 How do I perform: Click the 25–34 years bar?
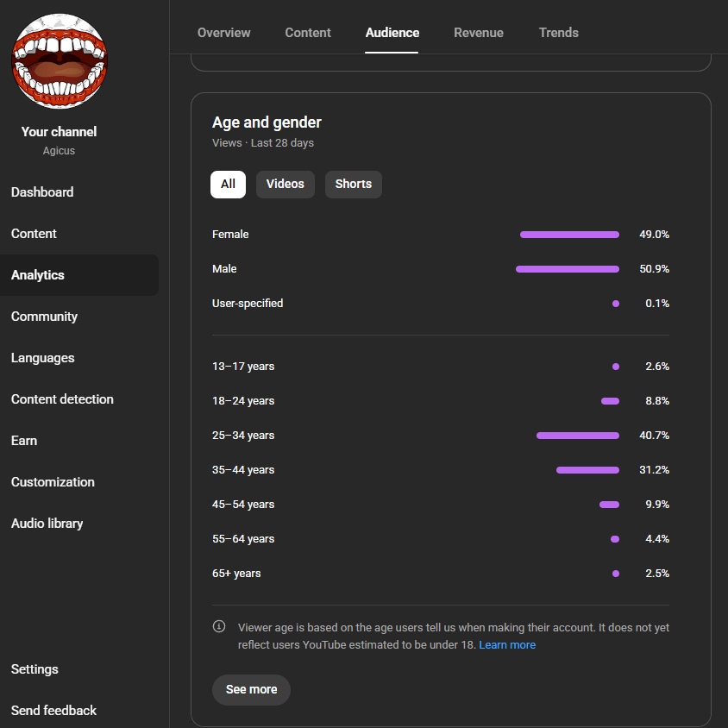[578, 436]
